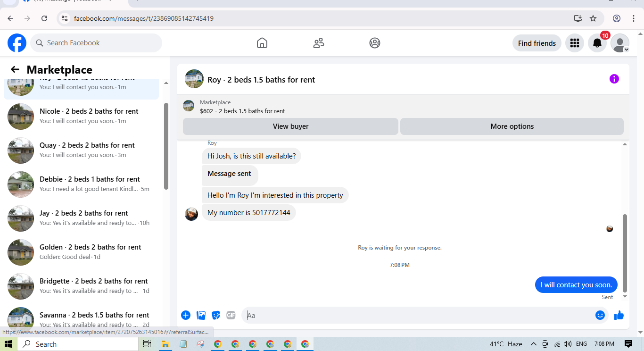This screenshot has width=644, height=351.
Task: Click the "Message sent" bubble
Action: tap(230, 174)
